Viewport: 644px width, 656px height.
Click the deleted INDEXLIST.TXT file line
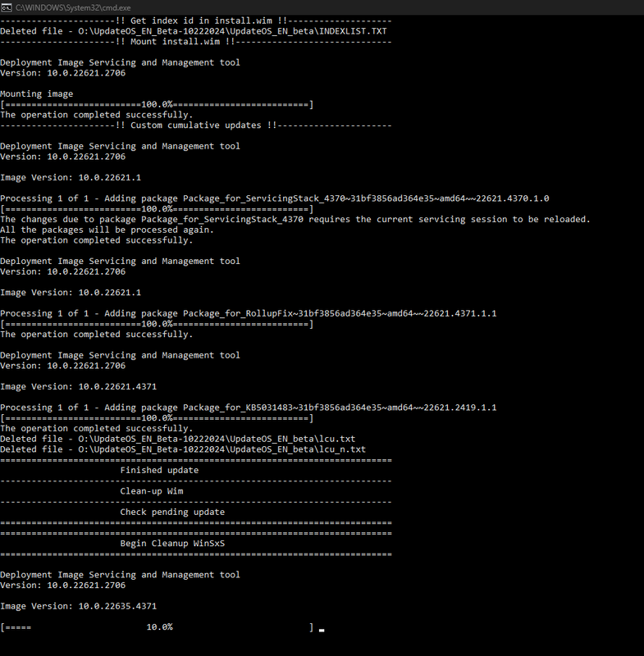(194, 31)
